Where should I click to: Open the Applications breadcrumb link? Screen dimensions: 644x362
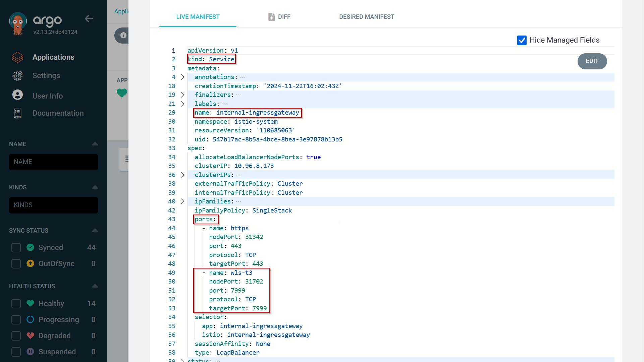pos(121,11)
